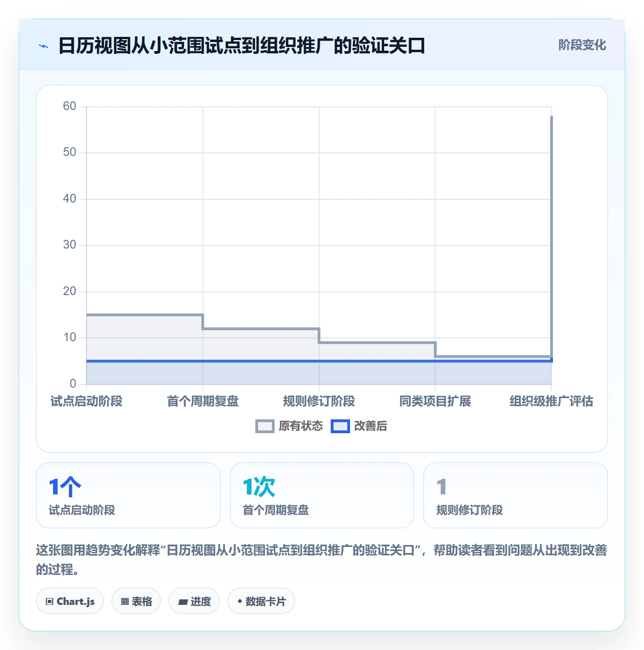
Task: Click the grid icon in the 表格 tag
Action: point(125,601)
